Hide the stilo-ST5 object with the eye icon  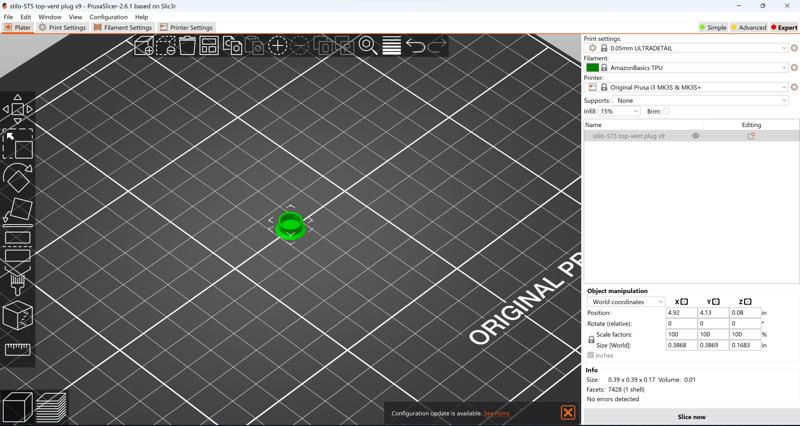(x=695, y=136)
